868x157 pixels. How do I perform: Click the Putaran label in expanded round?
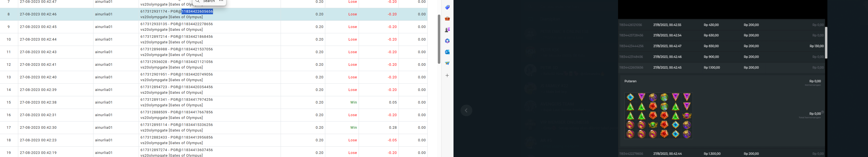point(631,81)
